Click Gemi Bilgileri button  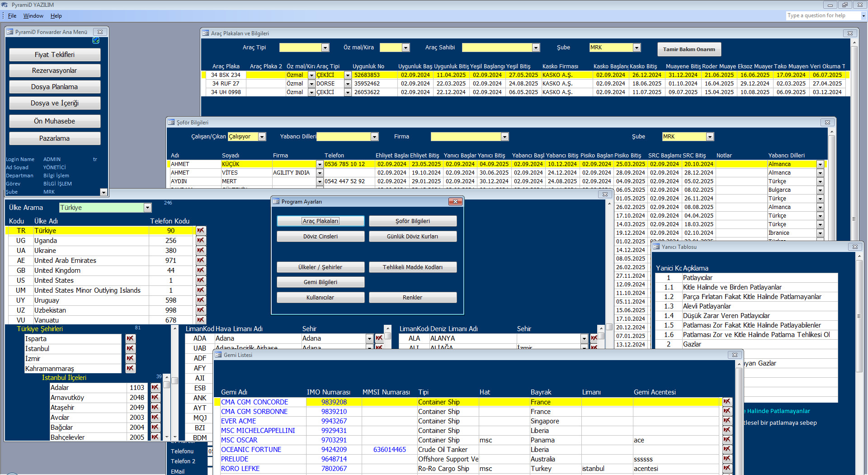tap(321, 282)
